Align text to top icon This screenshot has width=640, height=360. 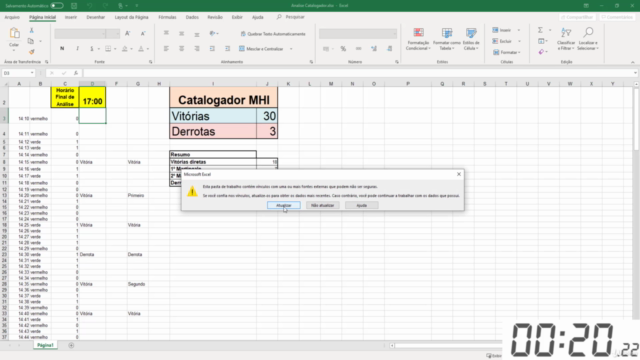tap(166, 33)
